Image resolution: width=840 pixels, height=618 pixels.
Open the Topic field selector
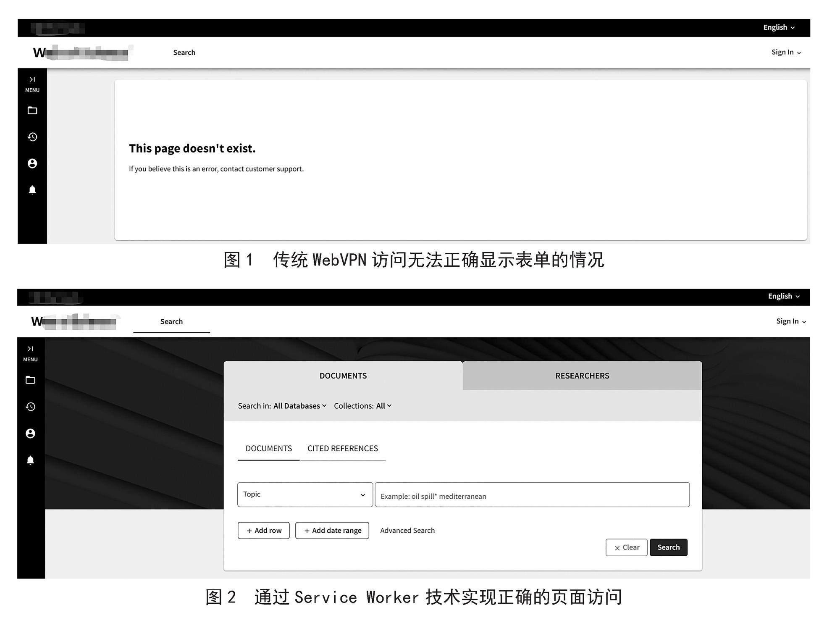[305, 494]
